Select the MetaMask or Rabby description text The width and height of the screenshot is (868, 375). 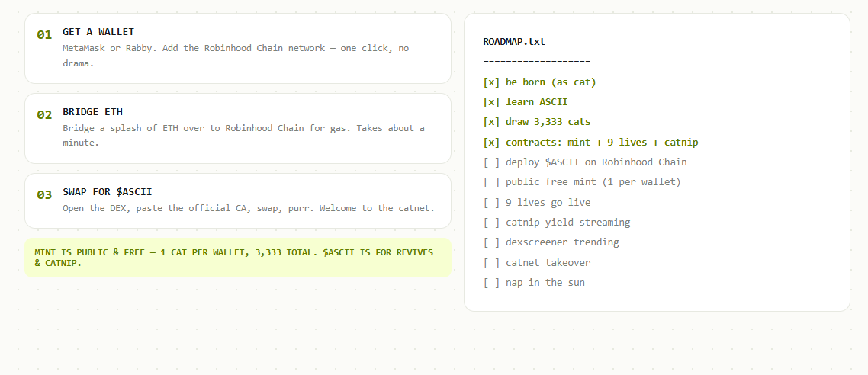point(236,56)
